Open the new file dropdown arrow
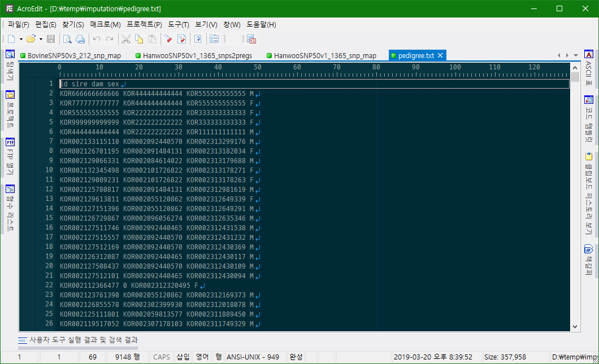The image size is (599, 364). click(21, 39)
